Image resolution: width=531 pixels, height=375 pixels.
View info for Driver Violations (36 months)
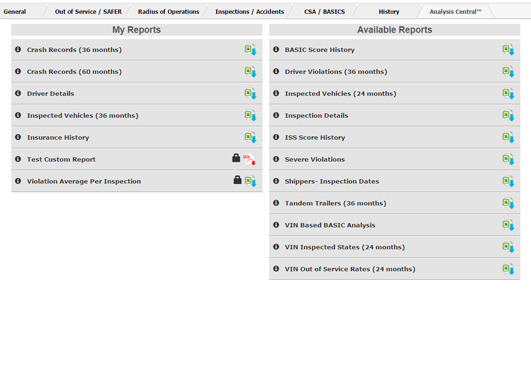276,71
